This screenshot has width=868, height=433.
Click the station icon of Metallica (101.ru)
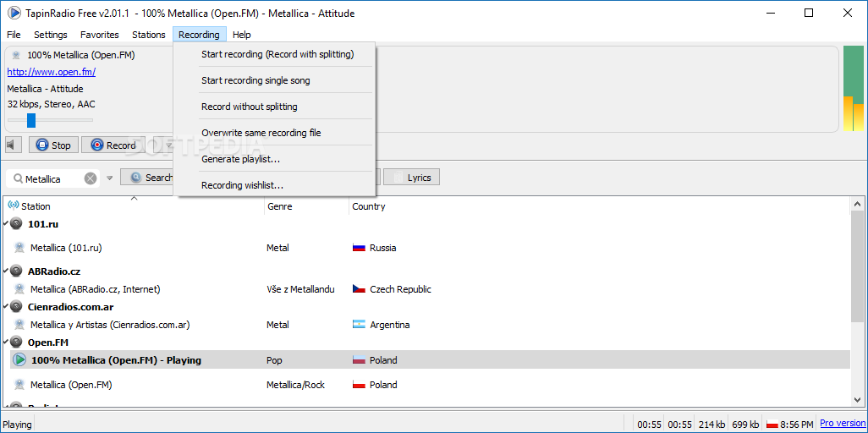(19, 248)
